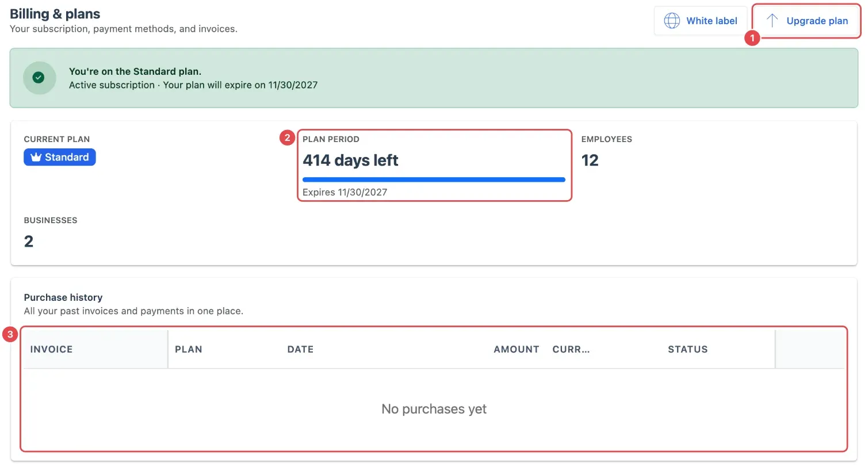The width and height of the screenshot is (868, 467).
Task: Click "You're on the Standard plan." banner title
Action: pos(135,71)
